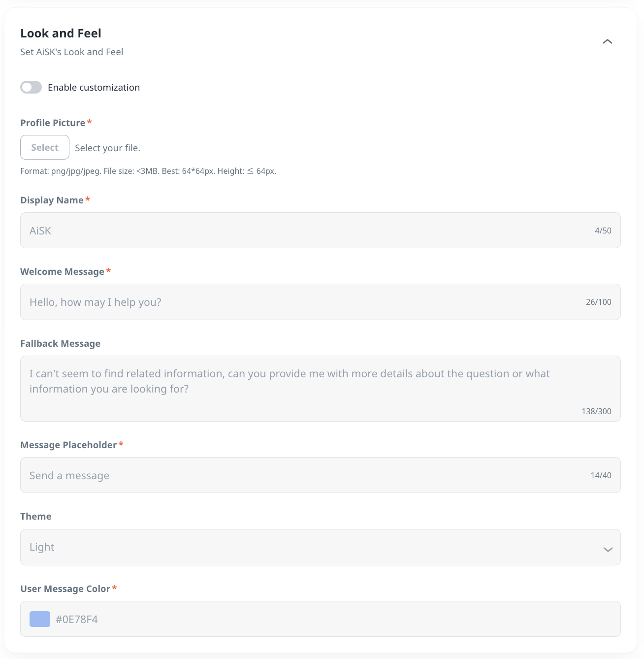The width and height of the screenshot is (644, 659).
Task: Click the Select profile picture button
Action: click(x=45, y=147)
